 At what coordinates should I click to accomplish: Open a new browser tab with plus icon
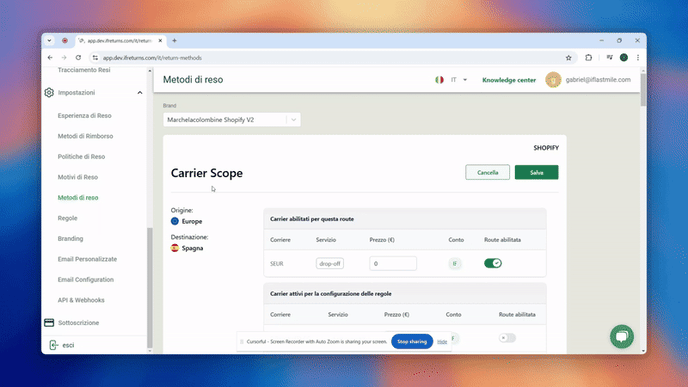tap(174, 40)
